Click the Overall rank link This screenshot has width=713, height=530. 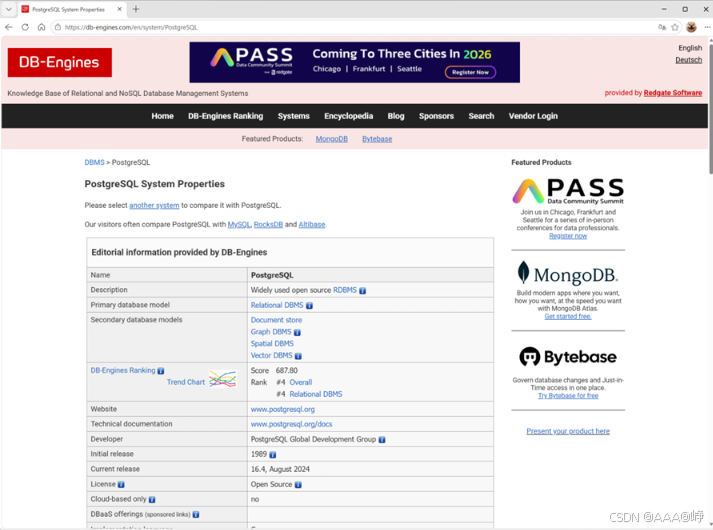click(x=301, y=382)
